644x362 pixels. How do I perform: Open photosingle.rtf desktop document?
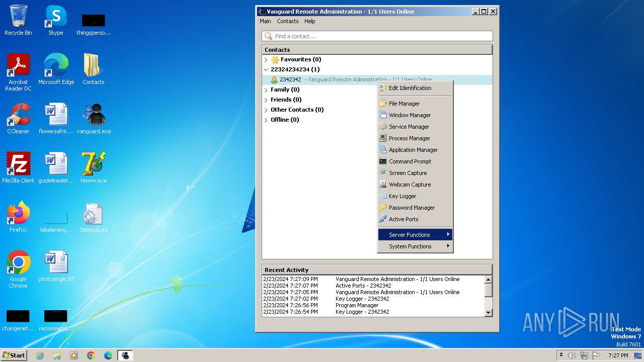click(x=56, y=266)
